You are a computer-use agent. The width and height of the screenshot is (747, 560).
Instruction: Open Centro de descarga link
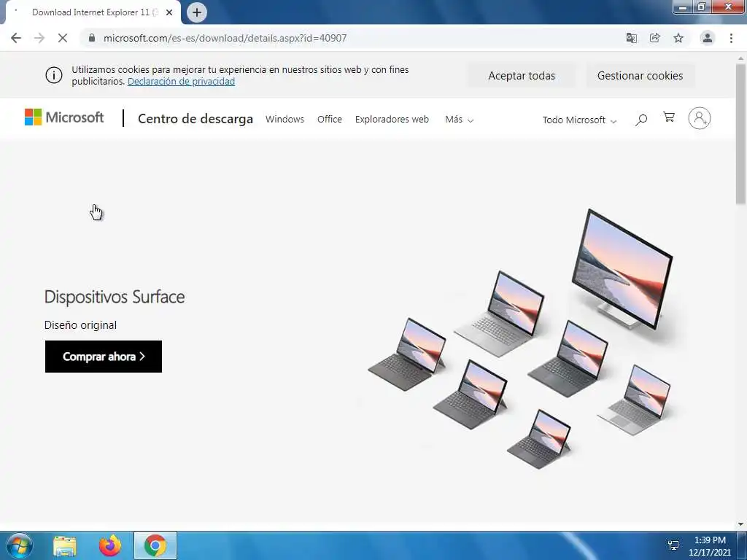[196, 119]
